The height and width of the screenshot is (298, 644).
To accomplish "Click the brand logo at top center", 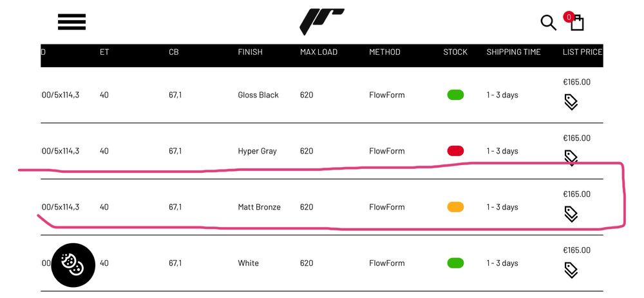I will click(321, 21).
